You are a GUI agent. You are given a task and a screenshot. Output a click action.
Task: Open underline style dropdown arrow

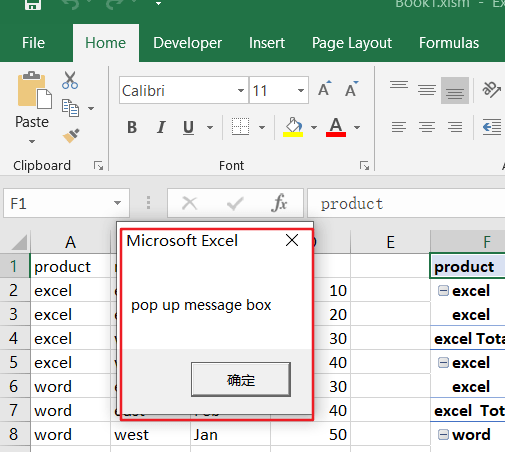pyautogui.click(x=210, y=127)
